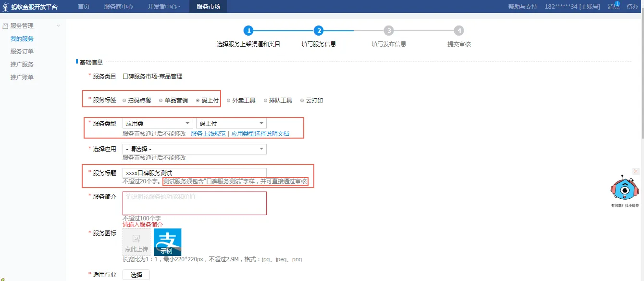Image resolution: width=644 pixels, height=281 pixels.
Task: Open 服务订单 in sidebar
Action: (x=22, y=51)
